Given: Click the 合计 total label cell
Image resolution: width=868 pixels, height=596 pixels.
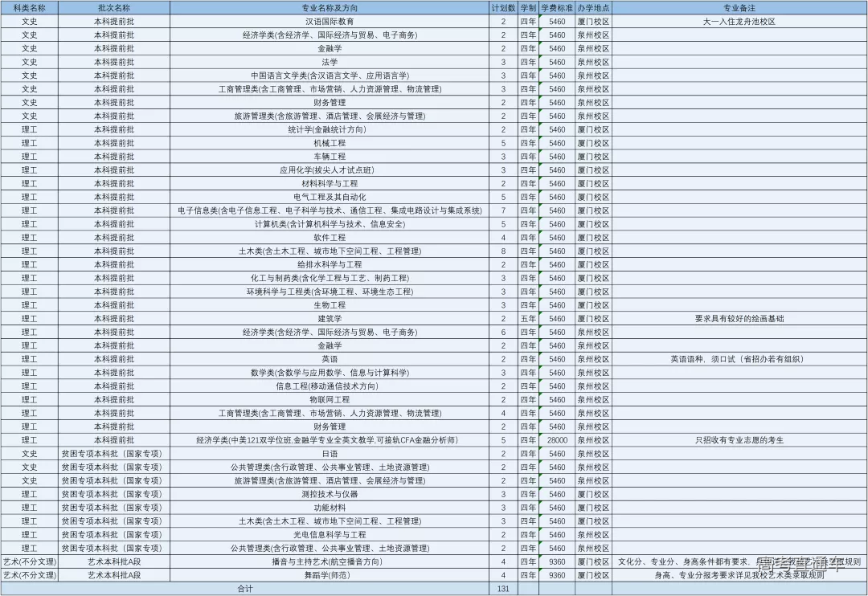Looking at the screenshot, I should click(244, 589).
